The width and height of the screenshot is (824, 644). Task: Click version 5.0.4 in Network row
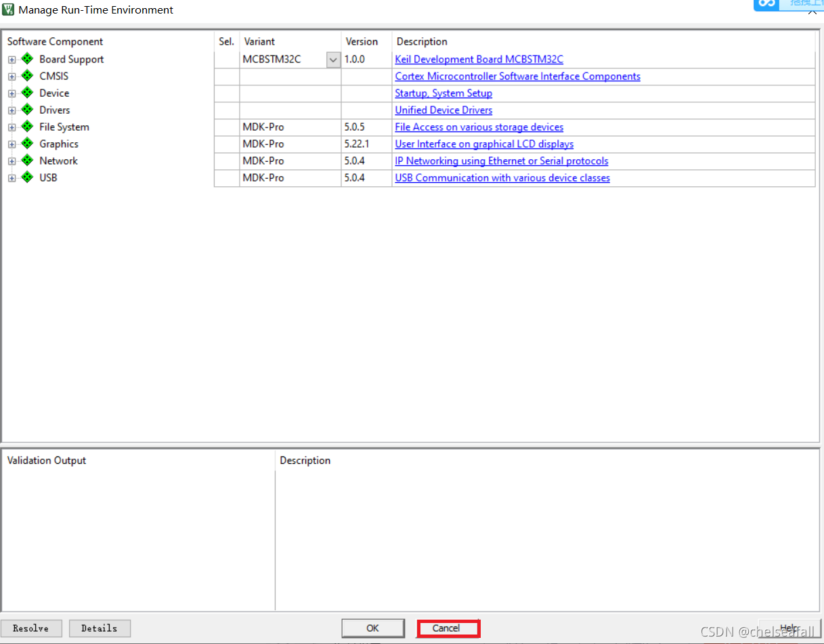pos(354,161)
